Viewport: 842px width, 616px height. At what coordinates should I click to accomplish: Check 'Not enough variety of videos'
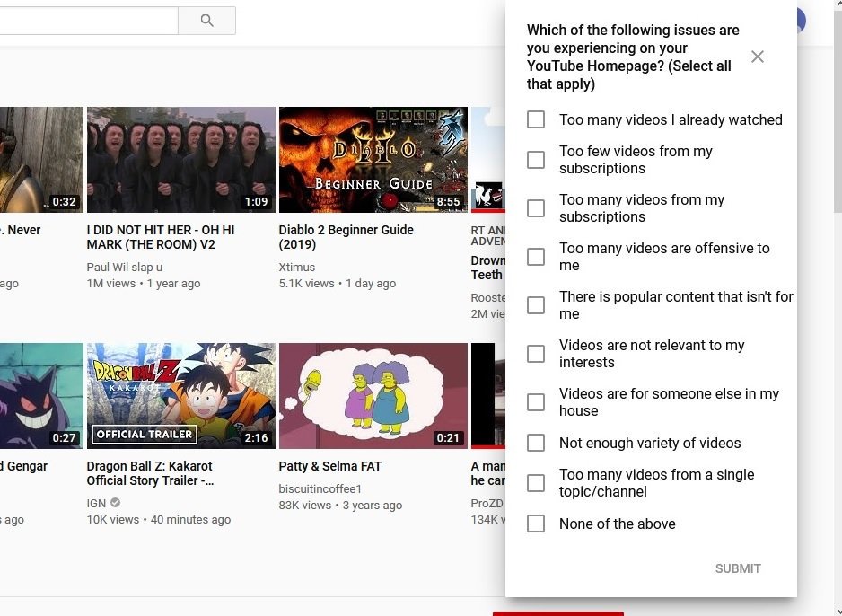(x=536, y=443)
